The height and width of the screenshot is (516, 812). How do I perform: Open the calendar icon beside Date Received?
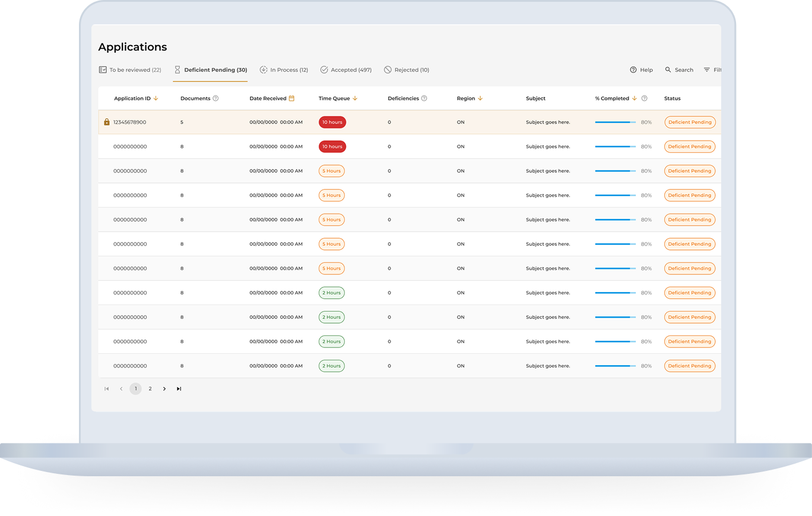[x=291, y=99]
